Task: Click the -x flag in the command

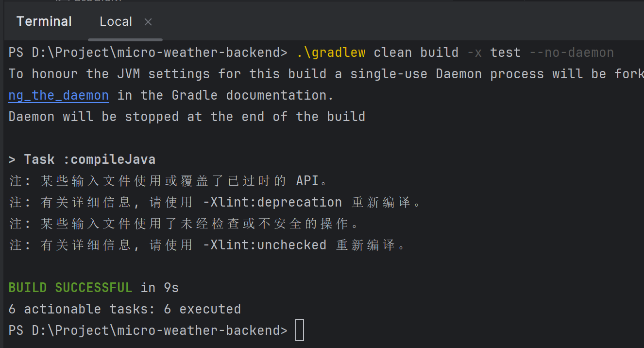Action: click(474, 52)
